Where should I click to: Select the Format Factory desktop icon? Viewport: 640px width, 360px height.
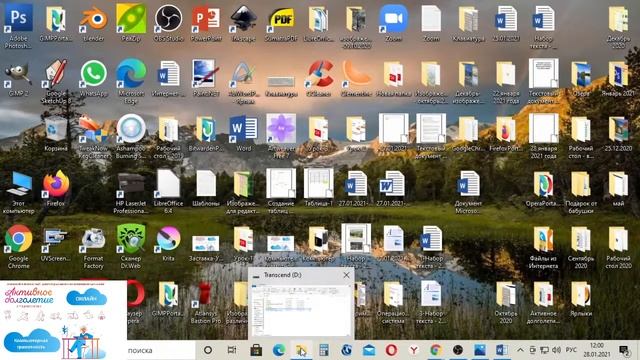(x=93, y=247)
